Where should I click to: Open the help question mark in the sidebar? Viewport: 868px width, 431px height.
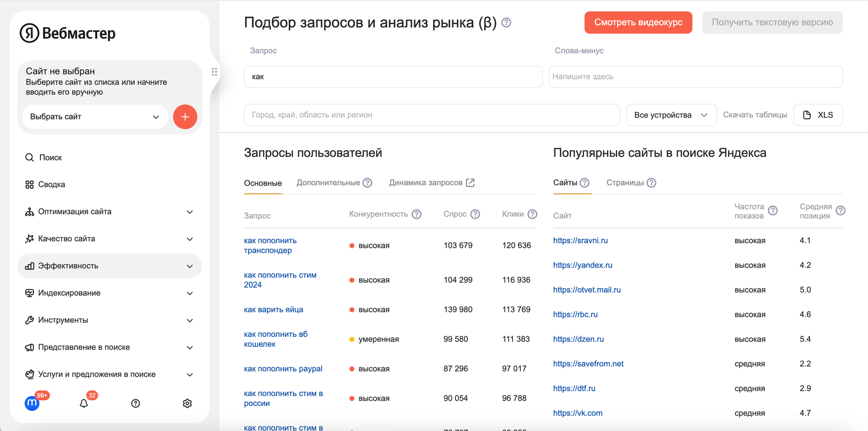pos(136,403)
